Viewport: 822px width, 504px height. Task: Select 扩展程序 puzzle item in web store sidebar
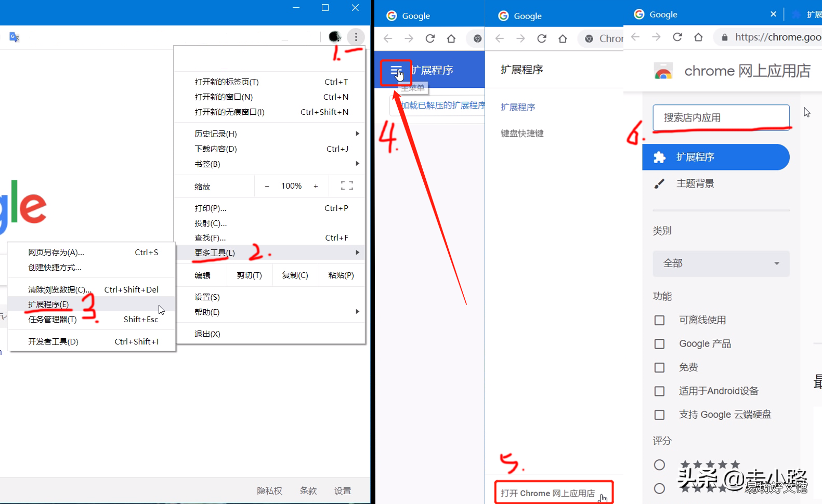pos(716,157)
